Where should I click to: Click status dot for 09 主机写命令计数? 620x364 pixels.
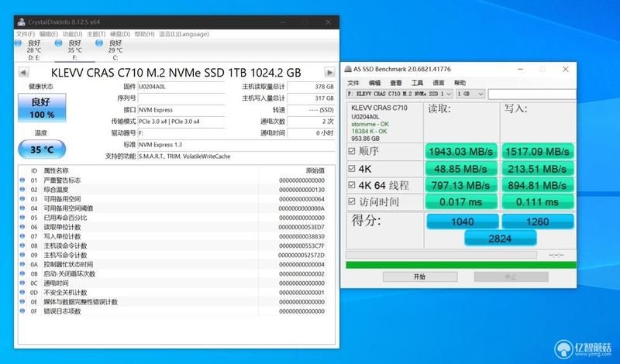22,255
